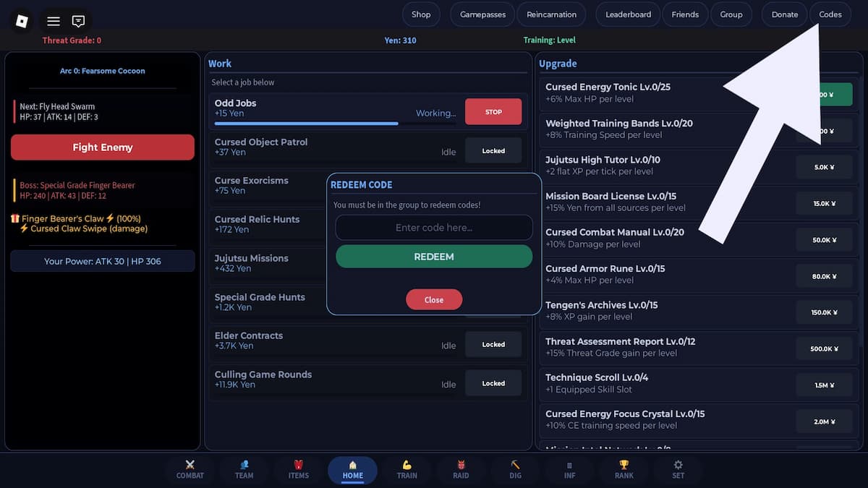The image size is (868, 488).
Task: Open the Dig pickaxe tab
Action: pyautogui.click(x=515, y=469)
